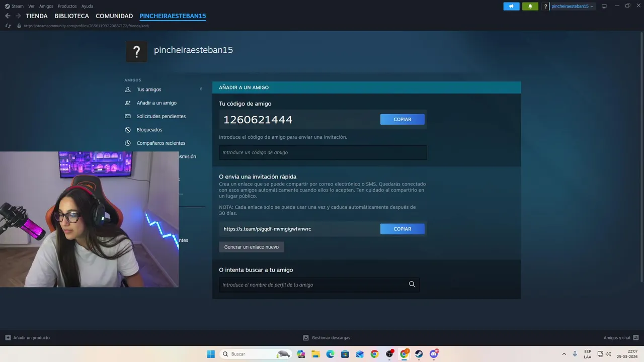The height and width of the screenshot is (362, 644).
Task: Expand account menu pincheiraesteban15 dropdown
Action: point(572,6)
